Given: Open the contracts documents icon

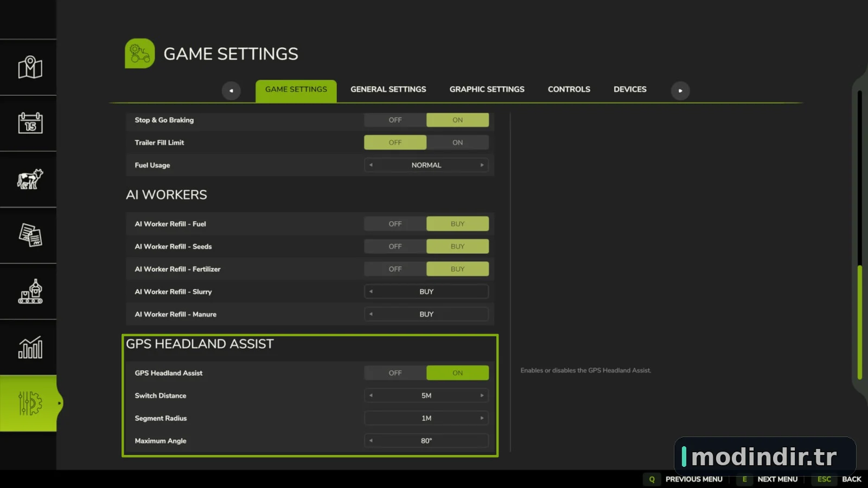Looking at the screenshot, I should click(x=30, y=235).
